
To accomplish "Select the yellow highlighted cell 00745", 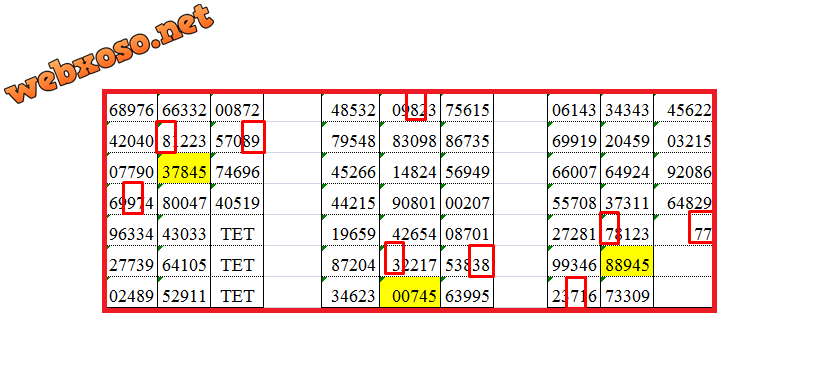I will (410, 292).
